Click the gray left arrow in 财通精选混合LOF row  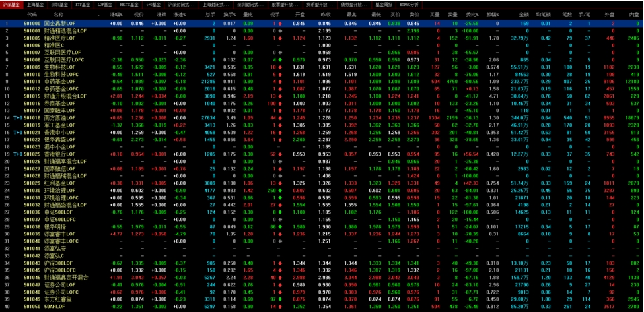tap(280, 31)
